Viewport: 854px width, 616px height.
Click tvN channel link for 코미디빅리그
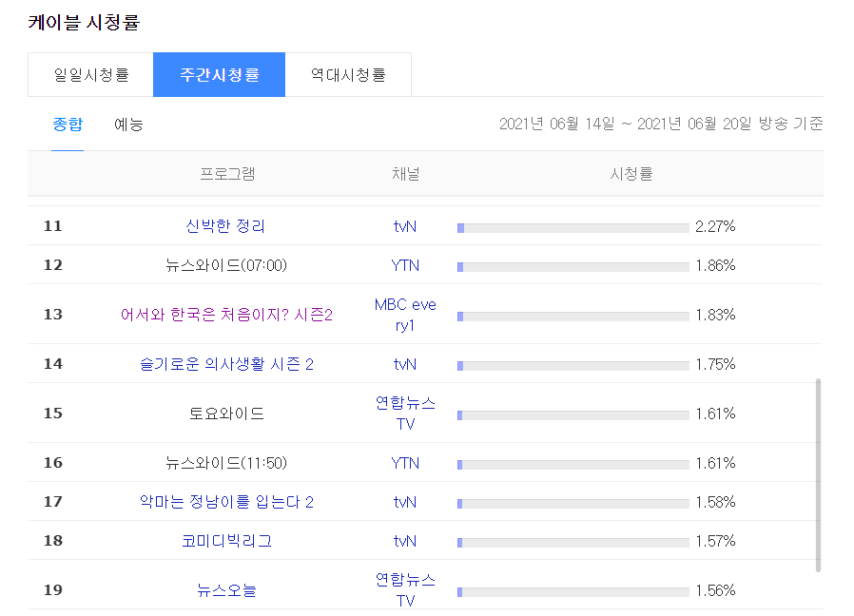pyautogui.click(x=405, y=541)
